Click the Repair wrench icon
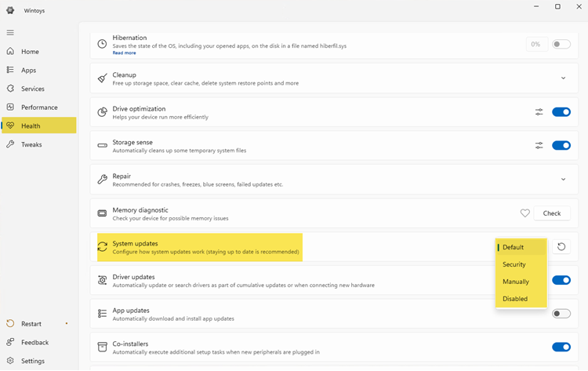 pyautogui.click(x=102, y=180)
